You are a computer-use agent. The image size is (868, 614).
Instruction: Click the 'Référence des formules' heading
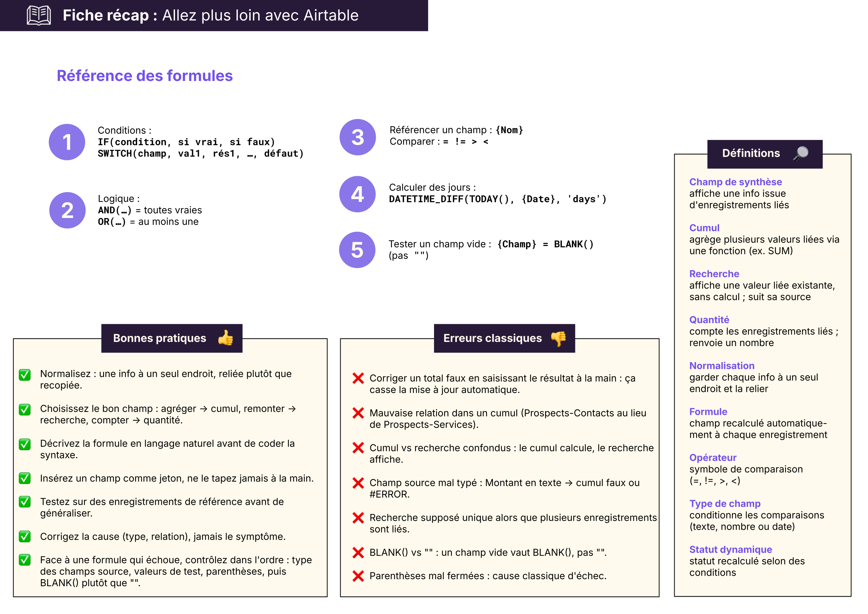(x=145, y=76)
